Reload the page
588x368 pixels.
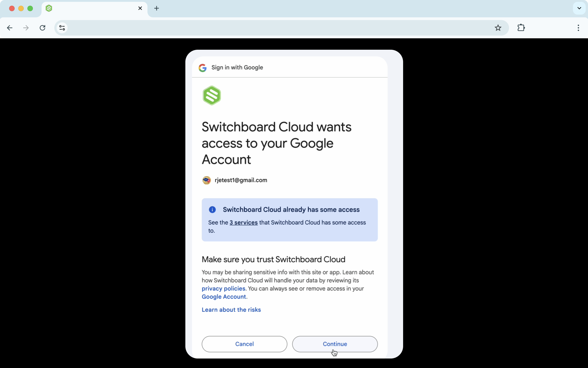(x=42, y=28)
